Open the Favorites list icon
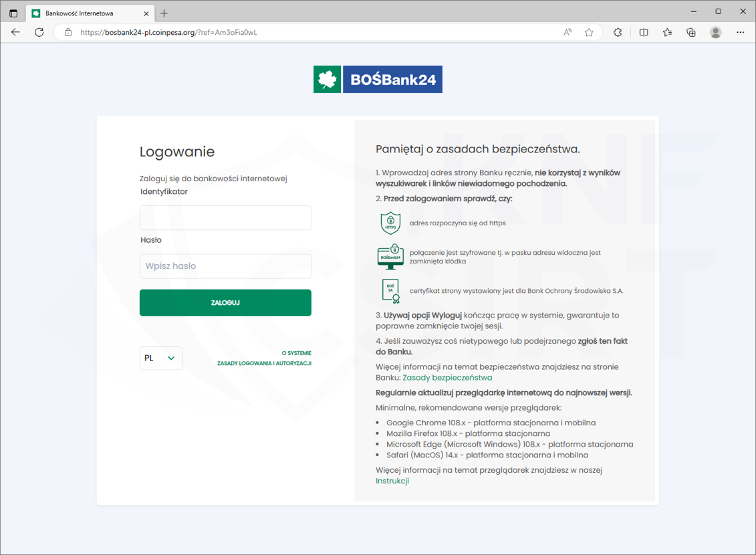This screenshot has width=756, height=555. tap(667, 32)
